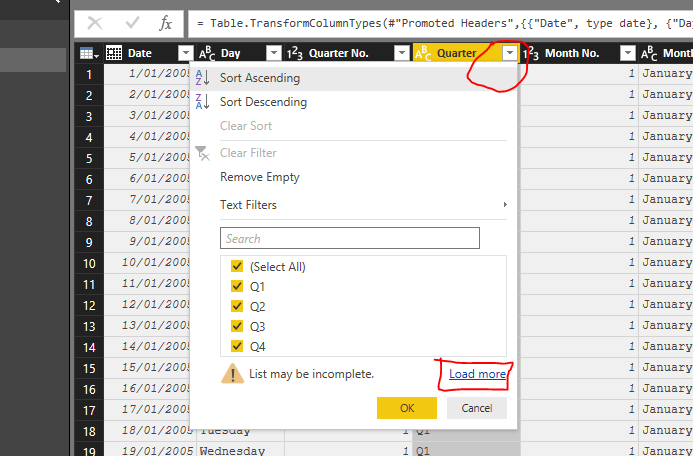This screenshot has width=693, height=456.
Task: Select row number 10 header
Action: tap(89, 264)
